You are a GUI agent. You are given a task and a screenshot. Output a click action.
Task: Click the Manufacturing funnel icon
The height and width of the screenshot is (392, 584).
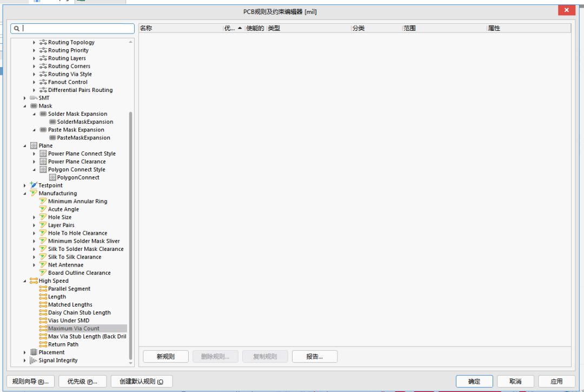click(x=34, y=193)
